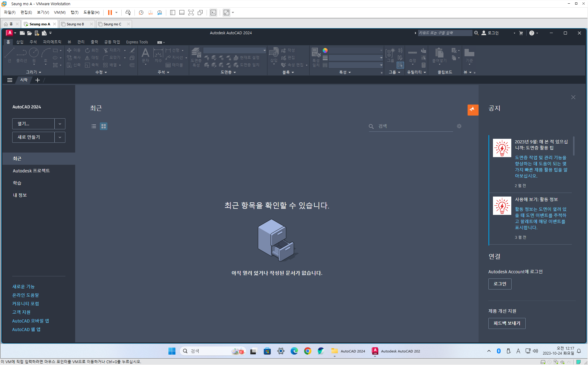Open the Express Tools ribbon tab
The width and height of the screenshot is (588, 365).
click(x=137, y=42)
